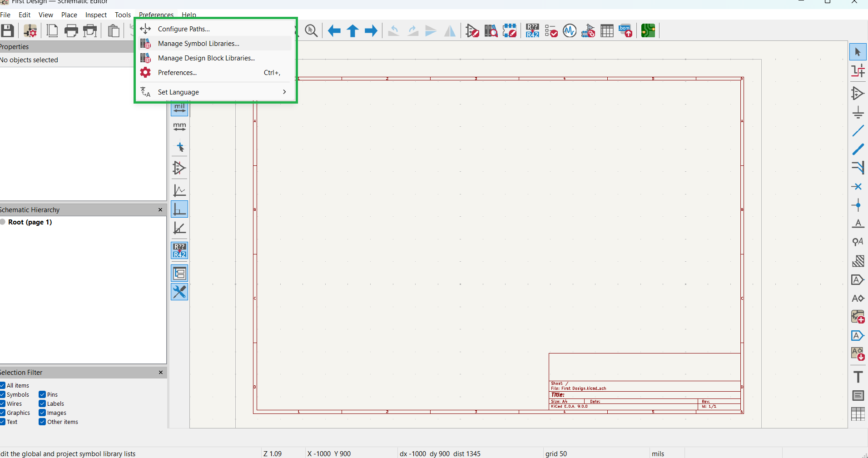
Task: Select the Add Hierarchical Sheet tool
Action: (x=858, y=316)
